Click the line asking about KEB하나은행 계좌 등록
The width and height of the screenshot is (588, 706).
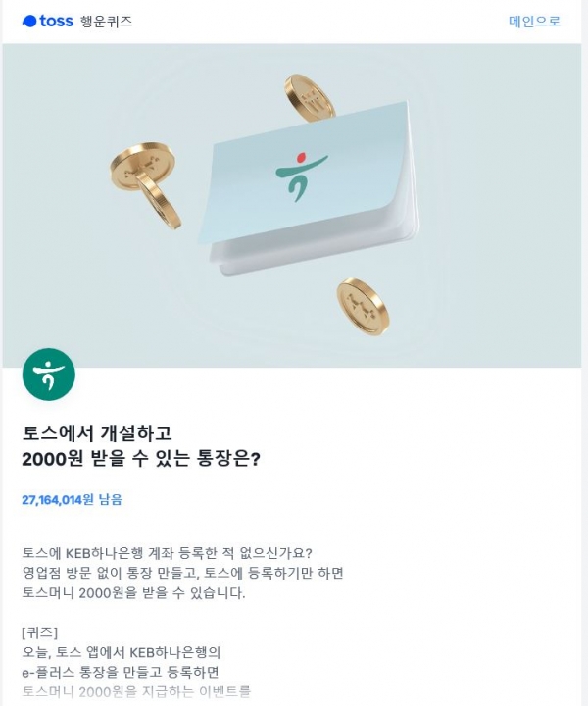[x=167, y=552]
